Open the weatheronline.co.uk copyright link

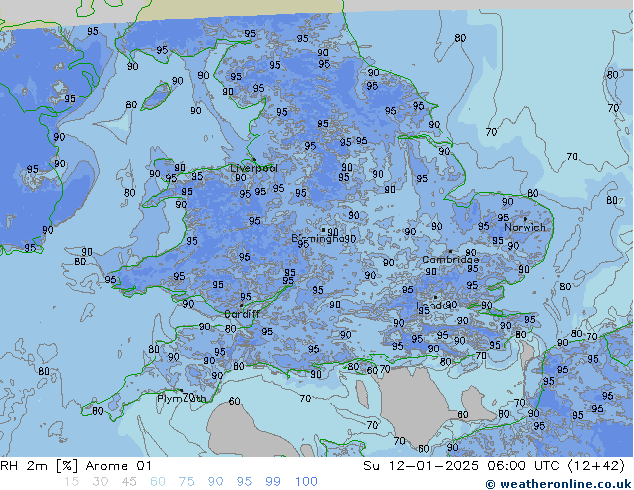pyautogui.click(x=558, y=484)
